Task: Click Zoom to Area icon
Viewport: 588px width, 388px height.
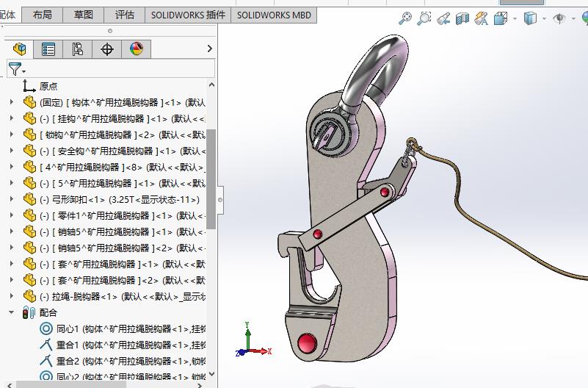Action: 424,18
